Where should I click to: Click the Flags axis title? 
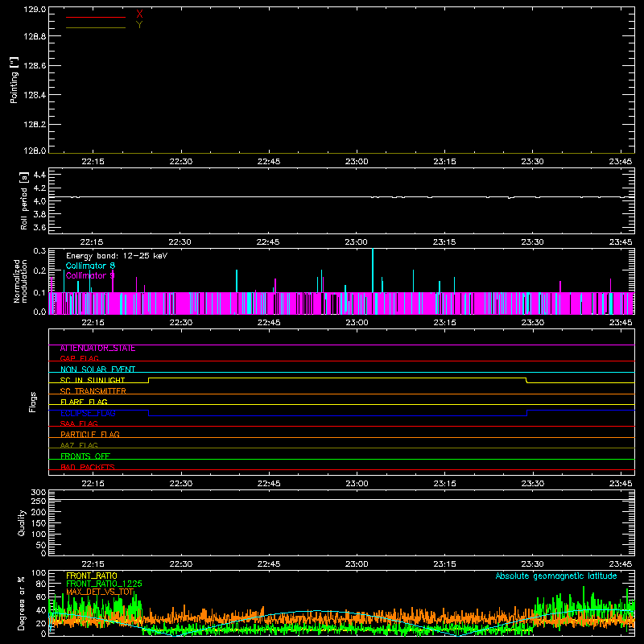click(x=32, y=402)
